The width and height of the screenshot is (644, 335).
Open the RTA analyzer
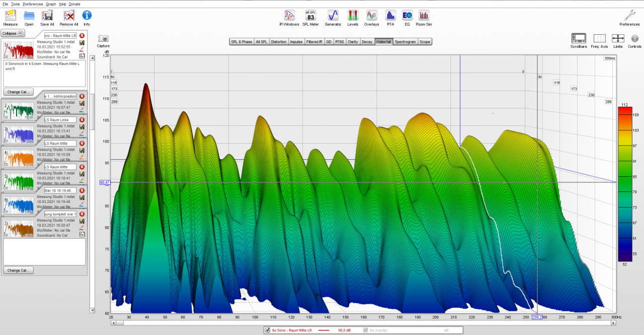point(390,17)
